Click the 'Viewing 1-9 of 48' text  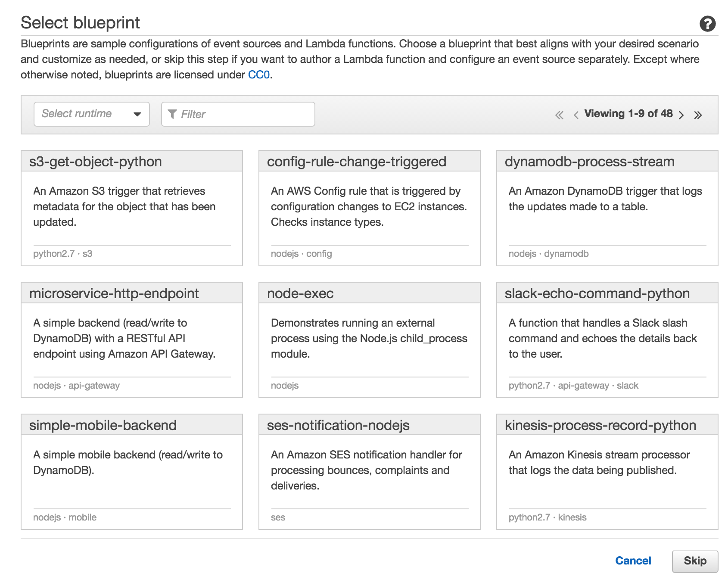pos(628,114)
